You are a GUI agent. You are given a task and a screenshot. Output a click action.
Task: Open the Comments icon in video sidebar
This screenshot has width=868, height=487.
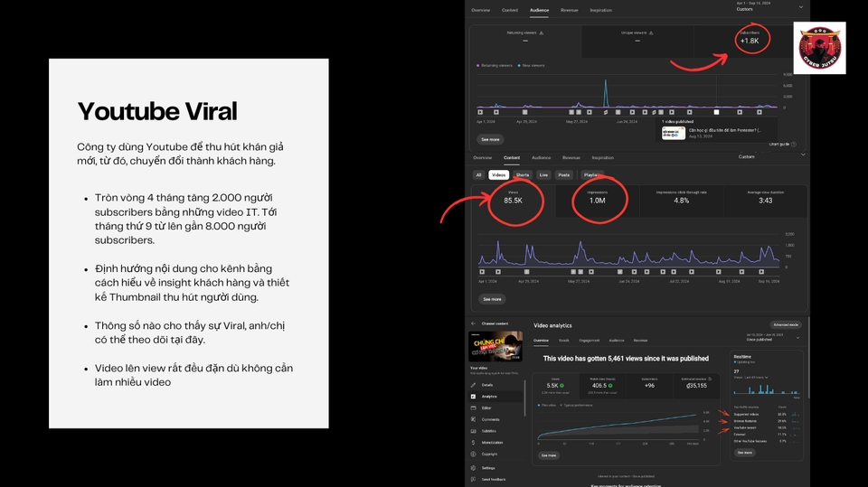coord(473,419)
